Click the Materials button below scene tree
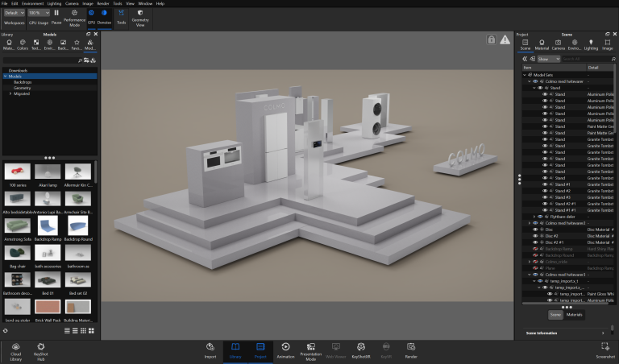619x364 pixels. coord(574,314)
